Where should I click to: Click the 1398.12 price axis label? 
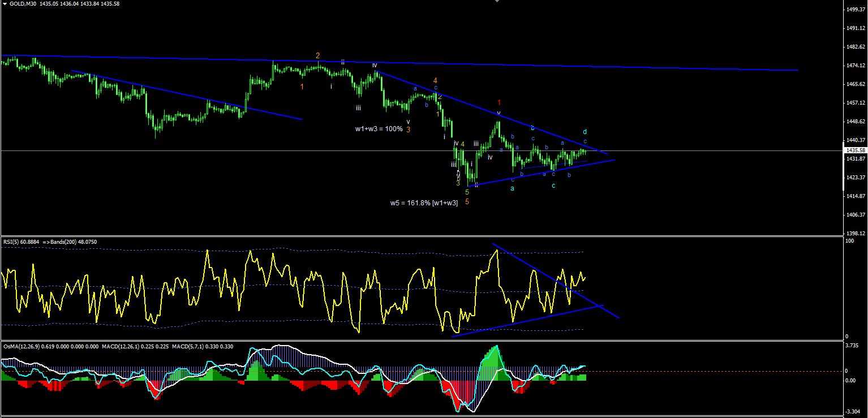[855, 233]
